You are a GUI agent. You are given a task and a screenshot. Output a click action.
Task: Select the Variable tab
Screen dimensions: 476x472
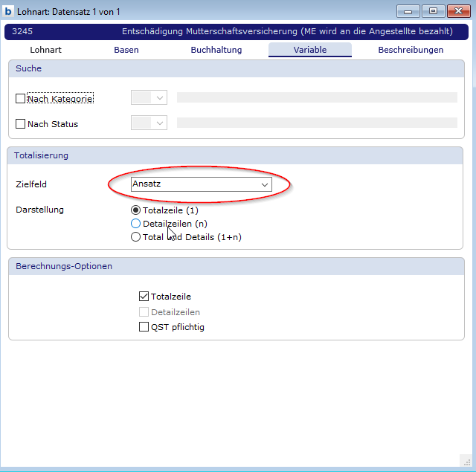pyautogui.click(x=310, y=50)
